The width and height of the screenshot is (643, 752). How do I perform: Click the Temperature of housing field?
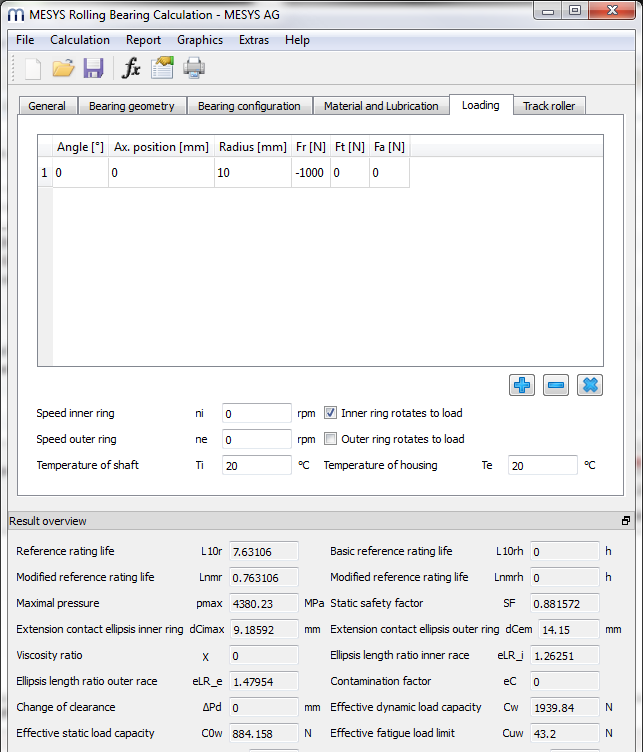pyautogui.click(x=543, y=465)
